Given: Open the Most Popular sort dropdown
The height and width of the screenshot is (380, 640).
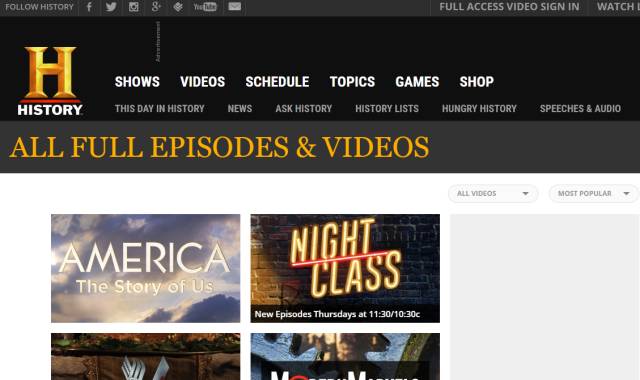Looking at the screenshot, I should pyautogui.click(x=594, y=193).
